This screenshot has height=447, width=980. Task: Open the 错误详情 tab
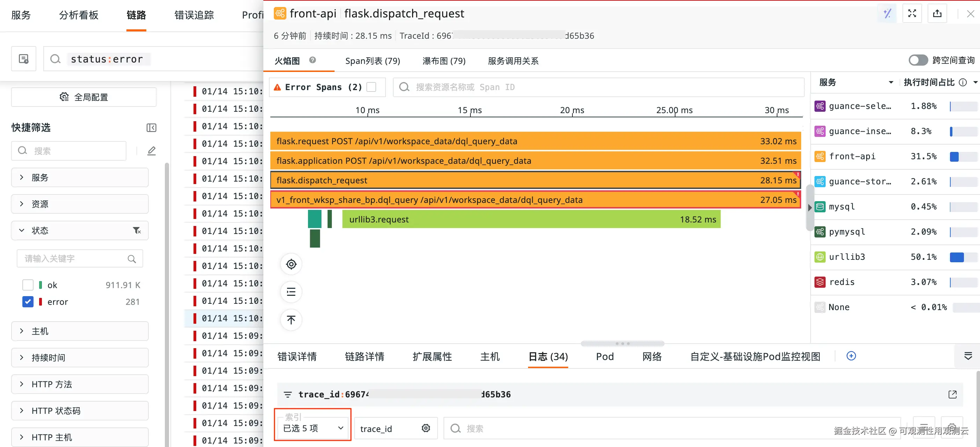[x=297, y=357]
